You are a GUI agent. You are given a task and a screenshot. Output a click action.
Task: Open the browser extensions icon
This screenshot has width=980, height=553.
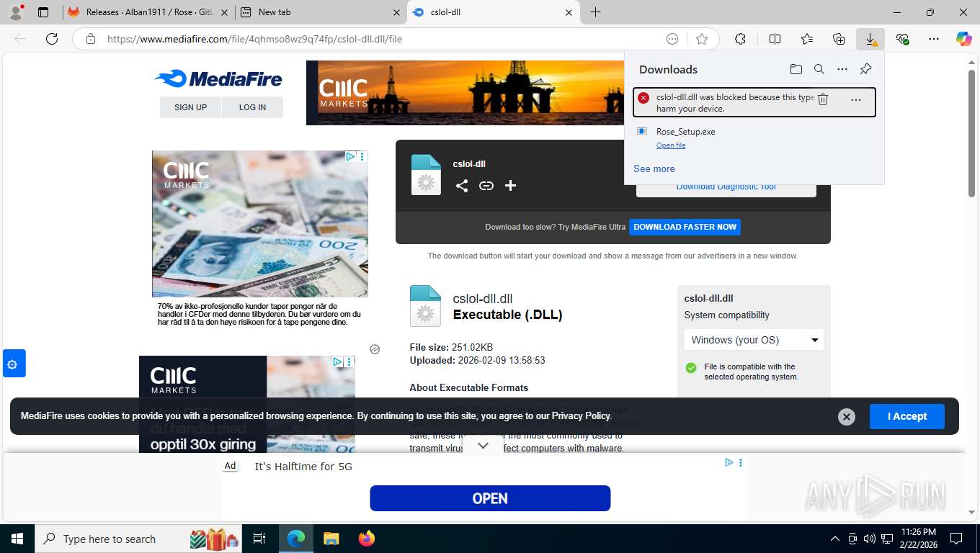(740, 39)
